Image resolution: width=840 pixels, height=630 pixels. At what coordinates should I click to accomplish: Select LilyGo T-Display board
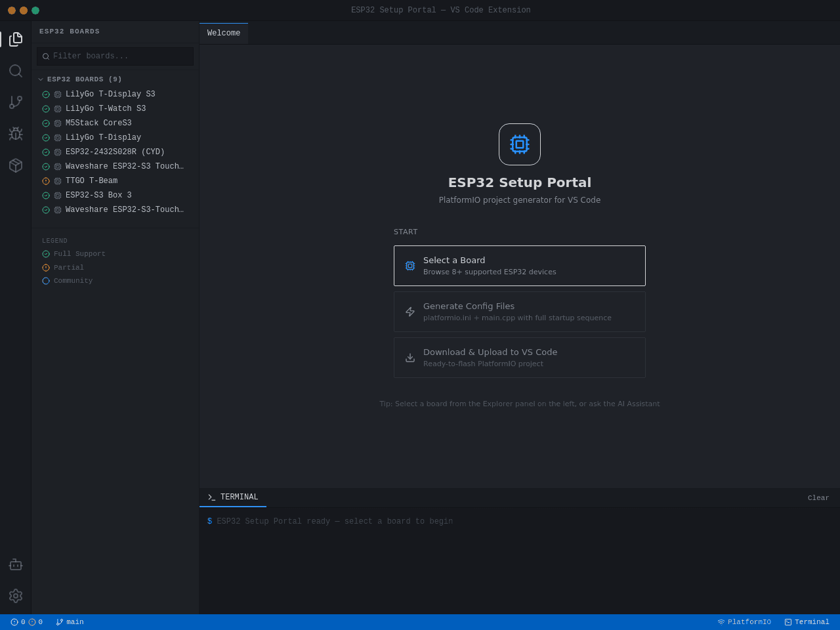(115, 138)
